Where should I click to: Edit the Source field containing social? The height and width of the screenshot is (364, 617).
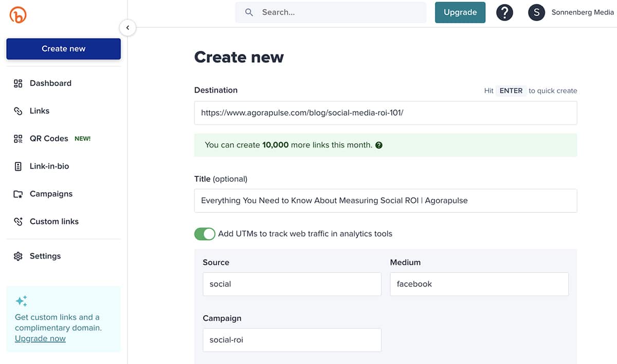292,284
